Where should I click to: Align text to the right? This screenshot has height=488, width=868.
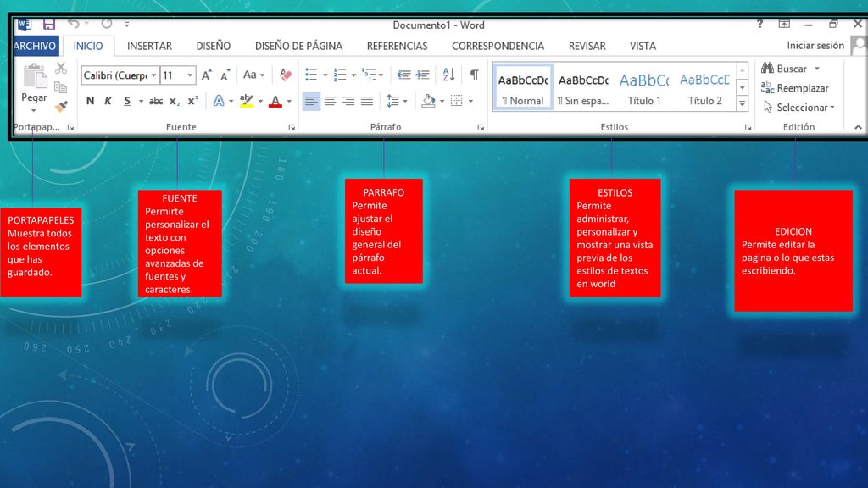(348, 102)
